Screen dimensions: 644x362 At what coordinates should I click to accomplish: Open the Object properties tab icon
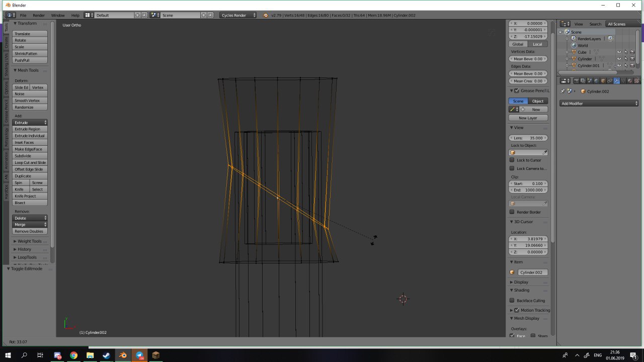pyautogui.click(x=603, y=80)
